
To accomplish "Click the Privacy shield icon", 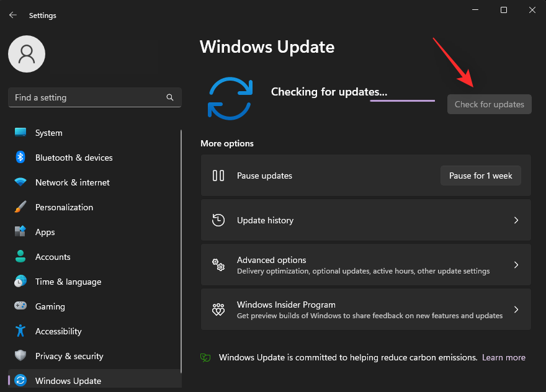I will tap(20, 355).
